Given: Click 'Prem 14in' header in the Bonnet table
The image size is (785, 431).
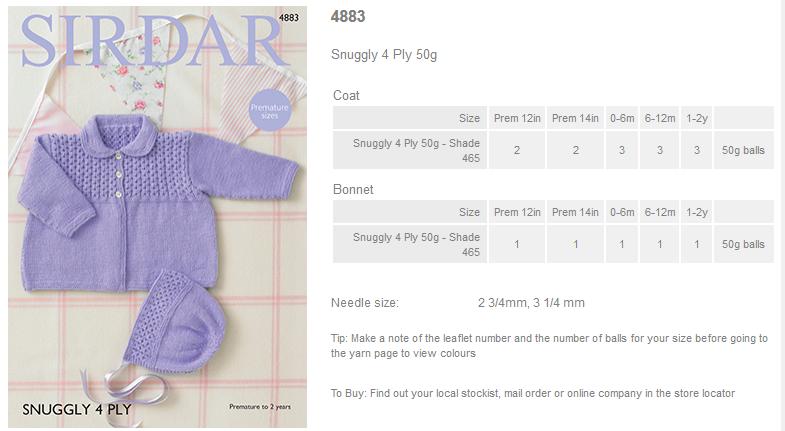Looking at the screenshot, I should pos(575,212).
